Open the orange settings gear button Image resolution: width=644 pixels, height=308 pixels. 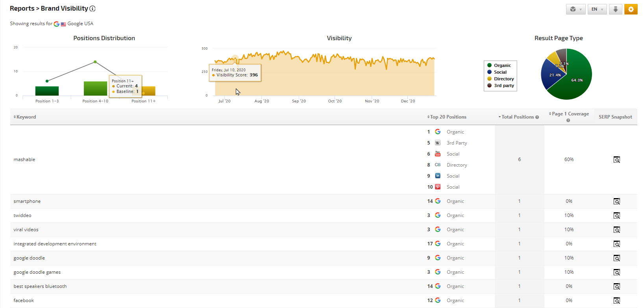(631, 9)
